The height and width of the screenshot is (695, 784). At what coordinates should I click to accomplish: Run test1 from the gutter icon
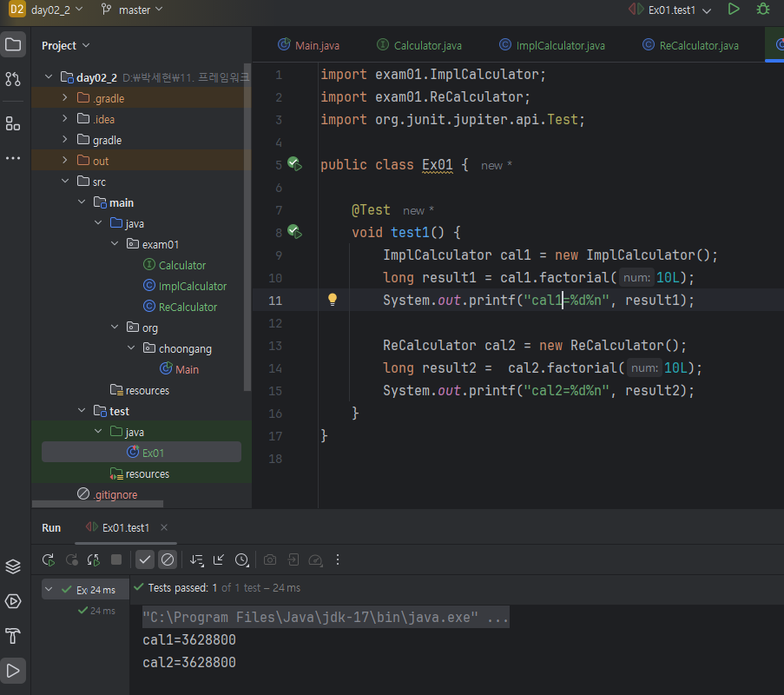click(294, 232)
